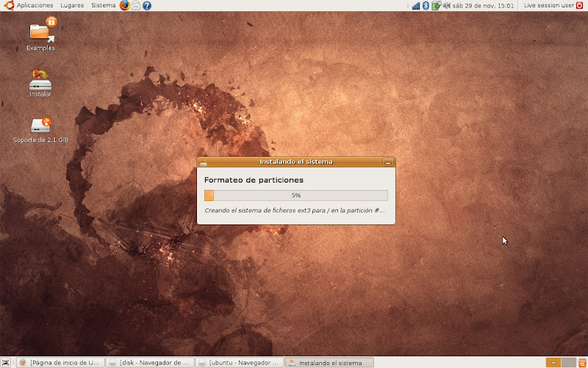Minimize the Instalando el sistema window

click(388, 162)
